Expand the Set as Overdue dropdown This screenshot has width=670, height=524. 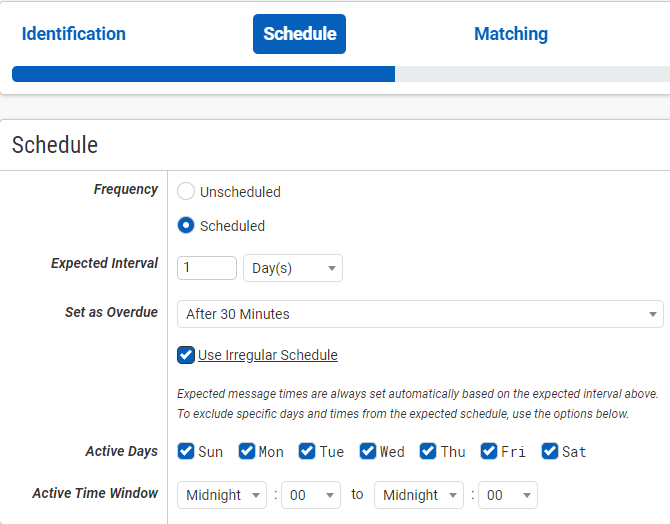pyautogui.click(x=420, y=314)
